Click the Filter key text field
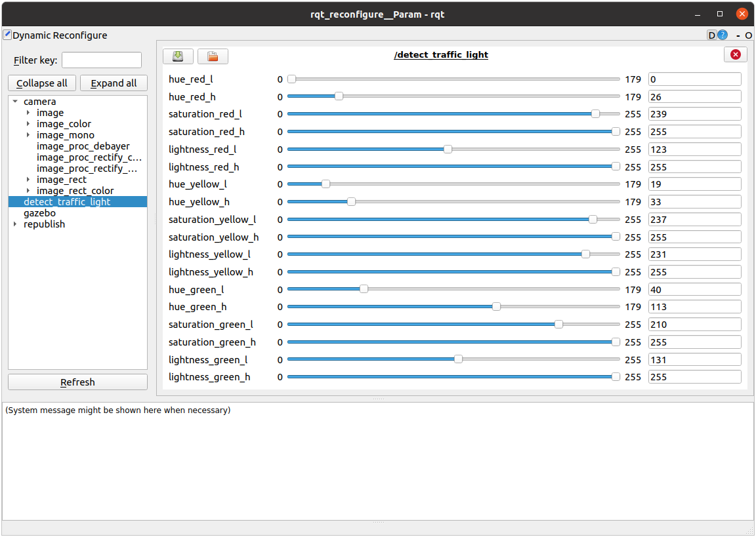Screen dimensions: 756x537 101,60
